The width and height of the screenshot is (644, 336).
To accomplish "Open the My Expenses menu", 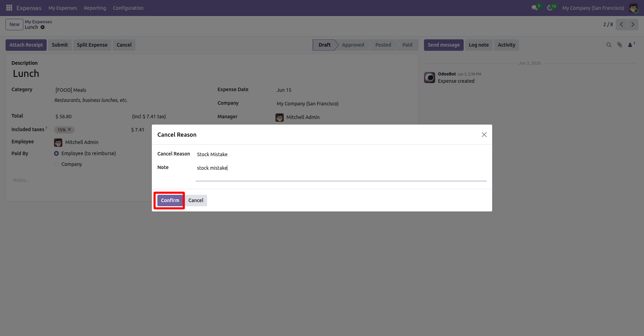I will (63, 8).
